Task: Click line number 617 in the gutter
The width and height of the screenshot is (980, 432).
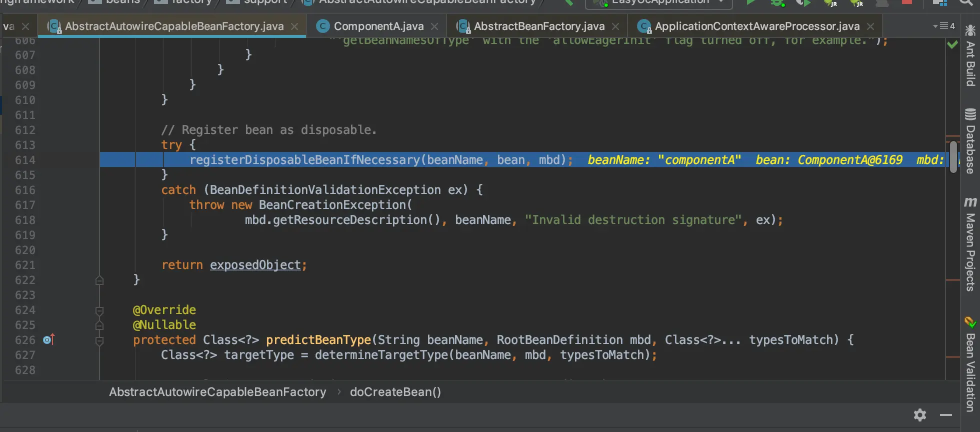Action: pos(25,205)
